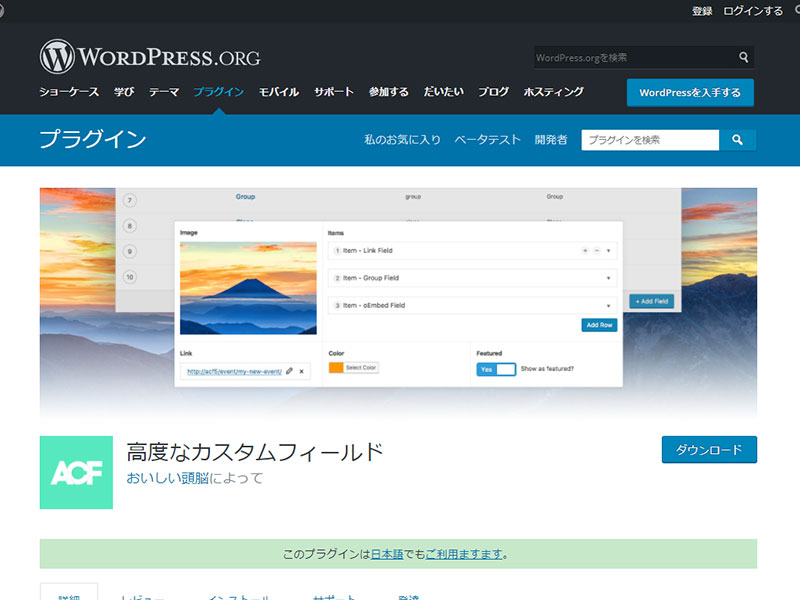Open the テーマ menu item

(164, 92)
